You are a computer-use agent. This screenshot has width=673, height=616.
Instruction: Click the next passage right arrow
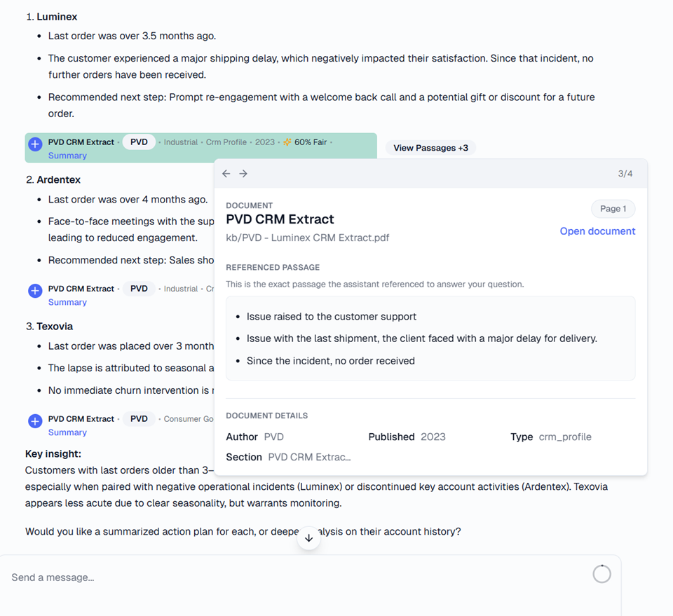pyautogui.click(x=243, y=173)
